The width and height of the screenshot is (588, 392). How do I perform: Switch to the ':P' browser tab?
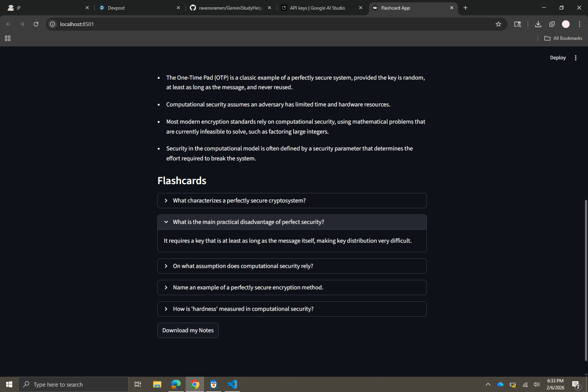click(48, 8)
